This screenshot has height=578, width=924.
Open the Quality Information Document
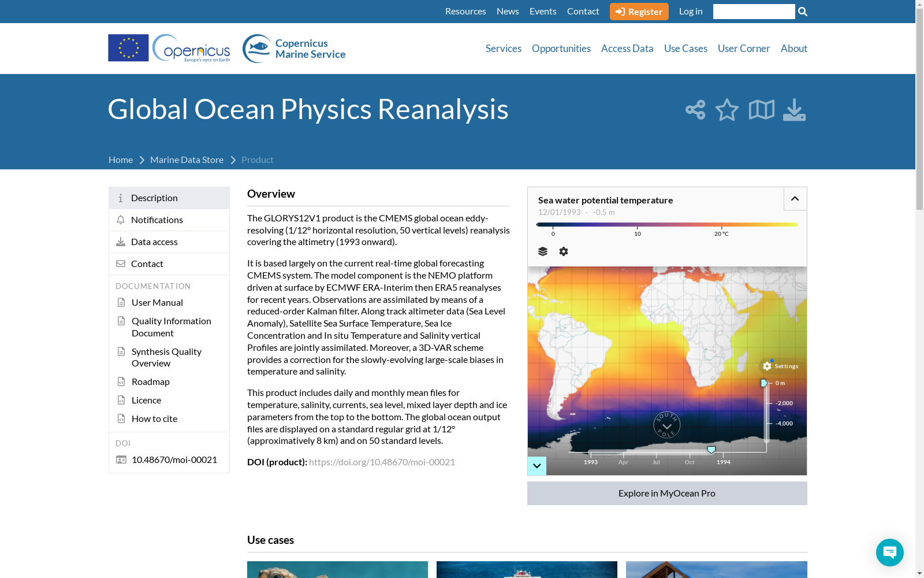point(172,327)
